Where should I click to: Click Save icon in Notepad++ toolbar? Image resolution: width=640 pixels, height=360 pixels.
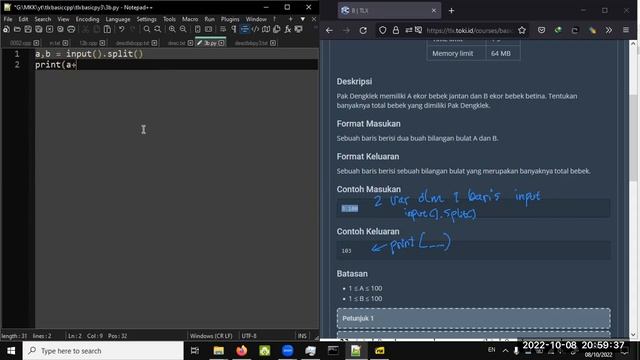(x=28, y=29)
